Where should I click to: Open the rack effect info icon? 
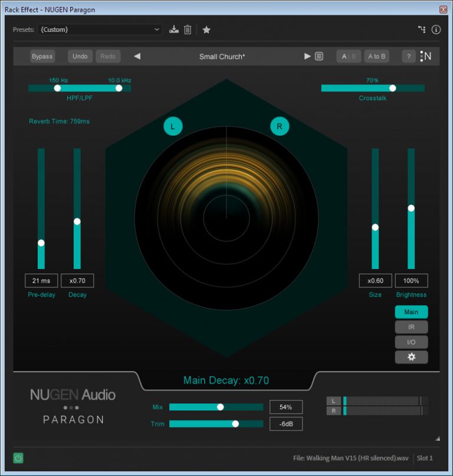pos(436,29)
